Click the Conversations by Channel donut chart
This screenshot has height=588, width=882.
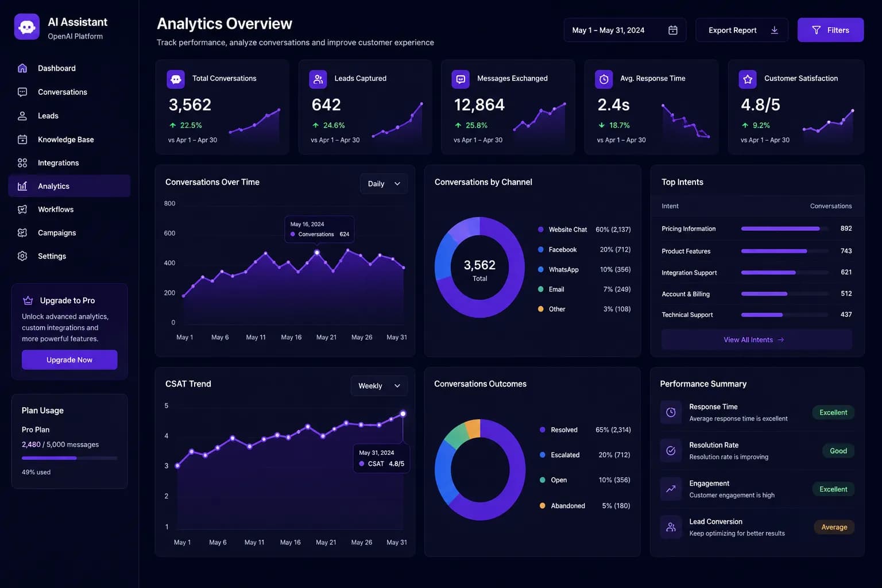(x=479, y=268)
